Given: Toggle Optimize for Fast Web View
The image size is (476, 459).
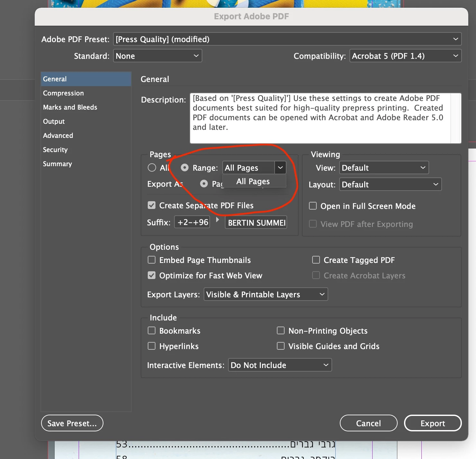Looking at the screenshot, I should tap(152, 275).
